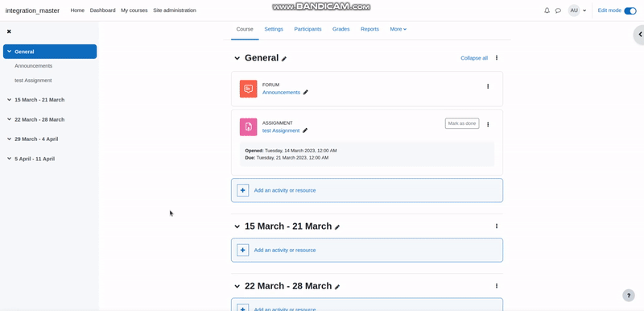Collapse General section in main content
Viewport: 644px width, 311px height.
click(237, 58)
